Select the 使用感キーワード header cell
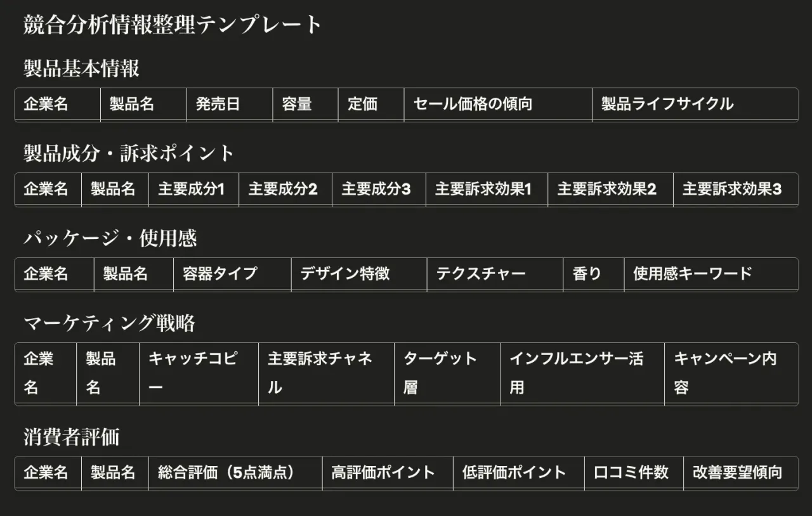The height and width of the screenshot is (516, 812). point(711,274)
